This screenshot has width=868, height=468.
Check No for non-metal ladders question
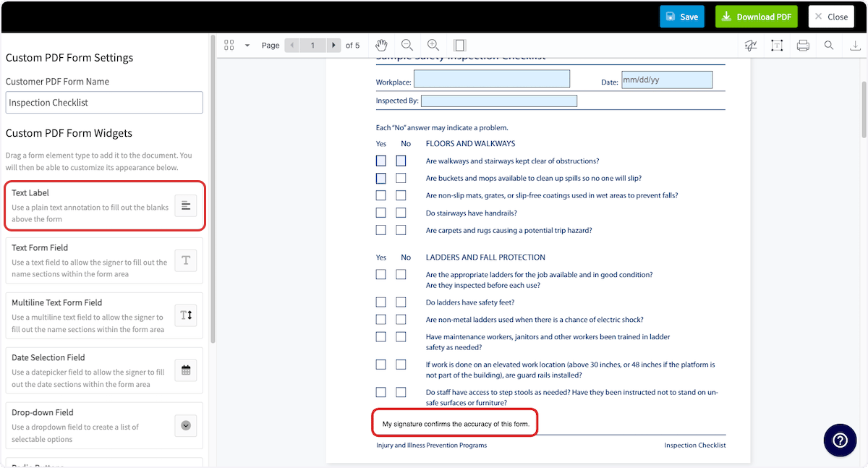pyautogui.click(x=401, y=320)
